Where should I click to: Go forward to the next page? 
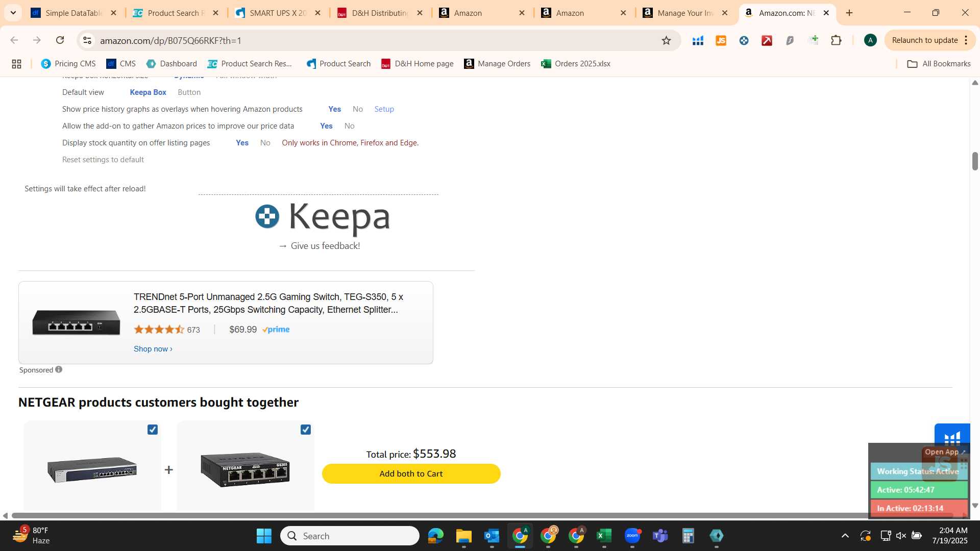(37, 40)
